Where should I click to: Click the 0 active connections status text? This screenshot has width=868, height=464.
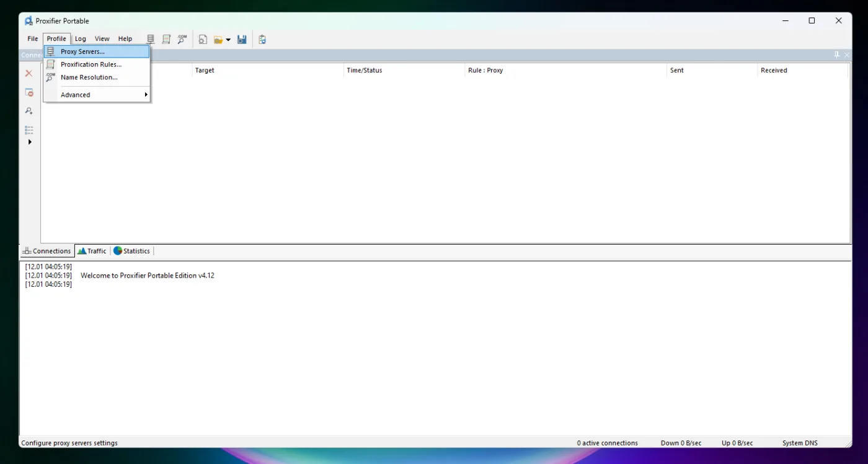607,443
